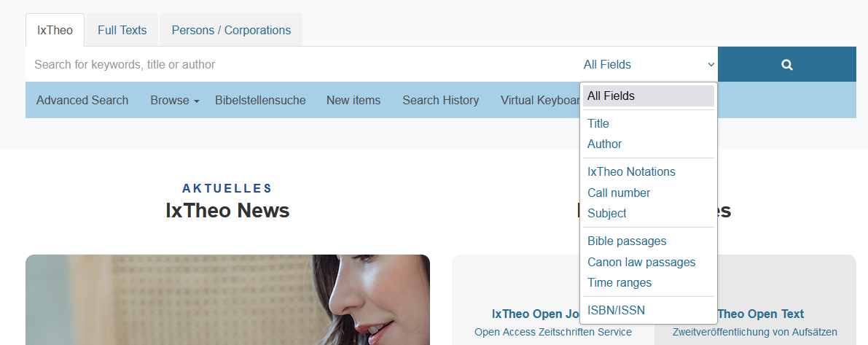Pick IxTheo Notations from the list
Screen dimensions: 868x345
648,171
